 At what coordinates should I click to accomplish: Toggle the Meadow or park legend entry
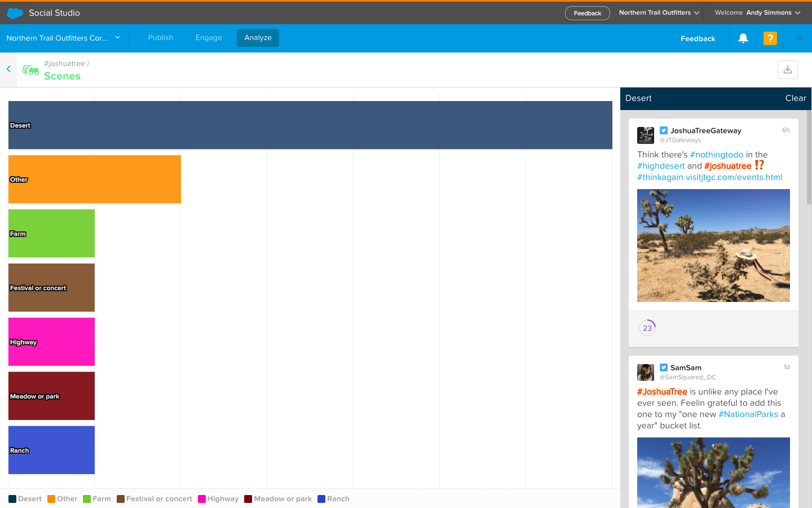(278, 499)
